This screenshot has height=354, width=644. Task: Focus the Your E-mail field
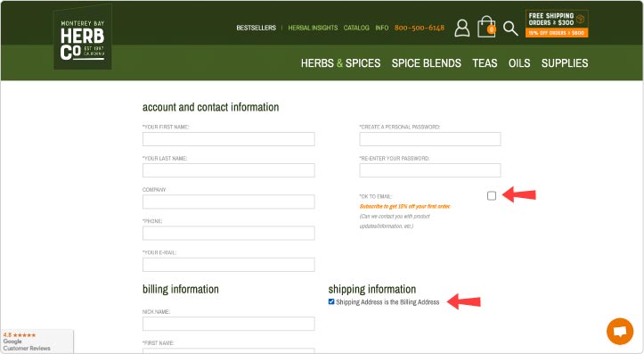[x=229, y=265]
